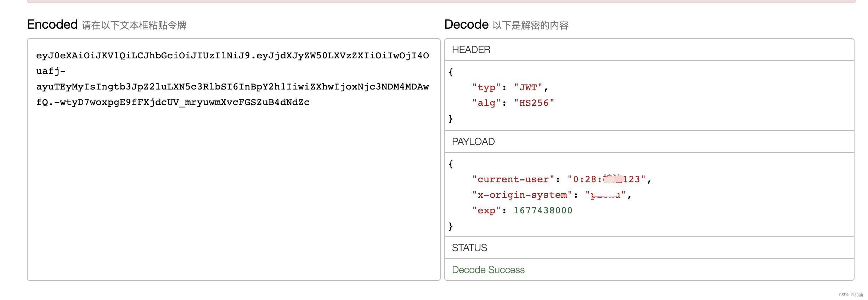Image resolution: width=868 pixels, height=300 pixels.
Task: Click the Chinese hint beside Decode heading
Action: [x=531, y=25]
